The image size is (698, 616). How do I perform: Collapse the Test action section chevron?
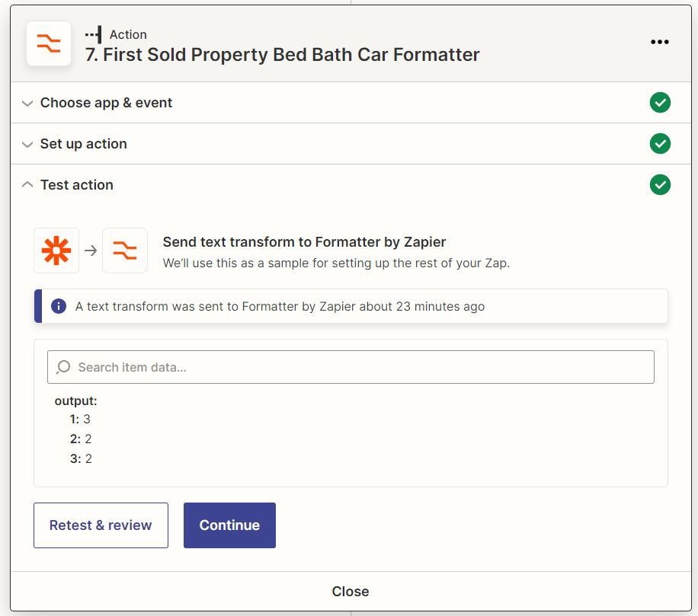27,184
